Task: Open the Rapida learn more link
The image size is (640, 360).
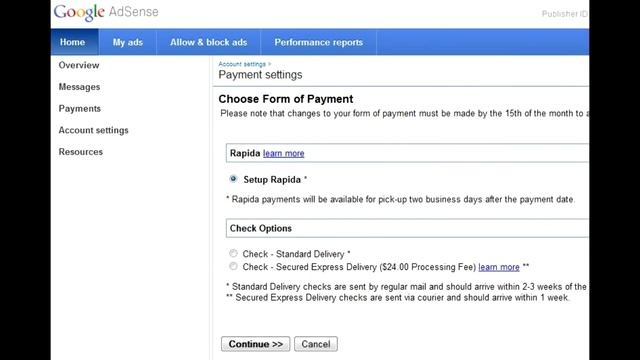Action: coord(284,153)
